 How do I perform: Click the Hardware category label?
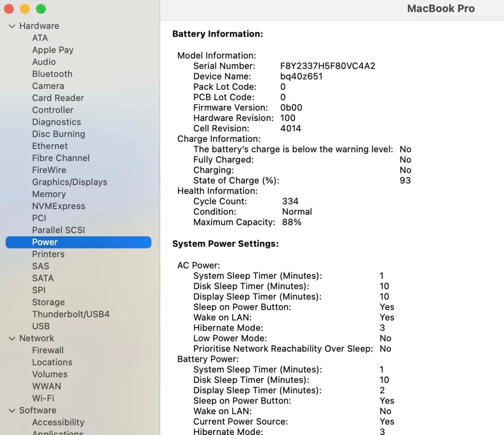[x=39, y=26]
